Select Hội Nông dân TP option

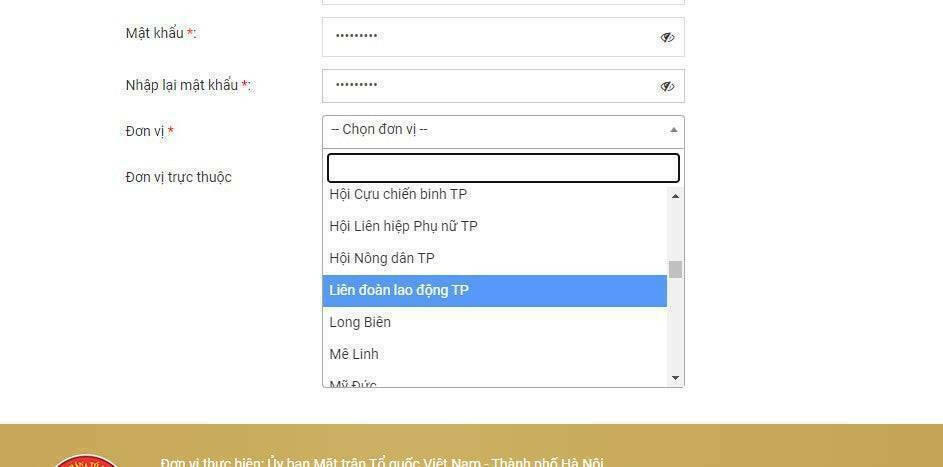coord(494,258)
